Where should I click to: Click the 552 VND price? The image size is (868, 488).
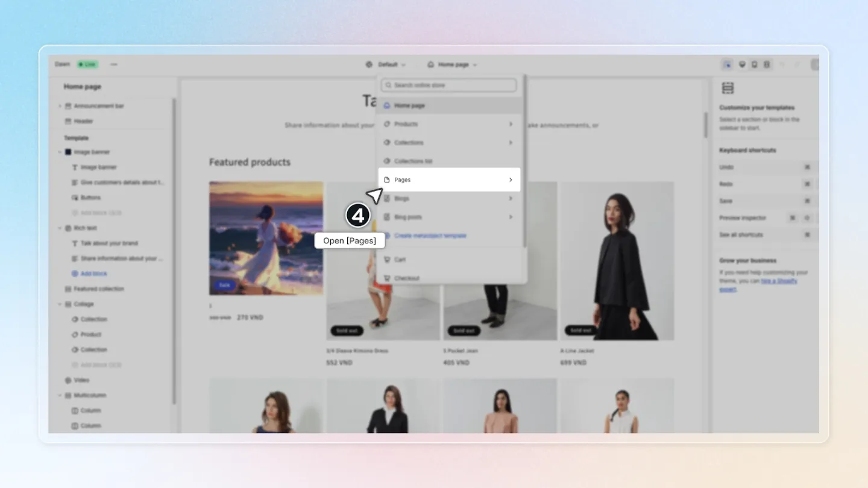pyautogui.click(x=339, y=363)
